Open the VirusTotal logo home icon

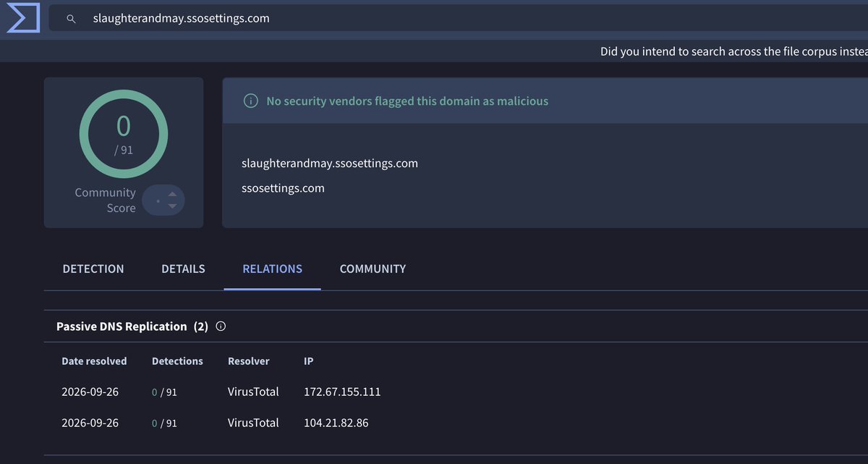[x=22, y=19]
